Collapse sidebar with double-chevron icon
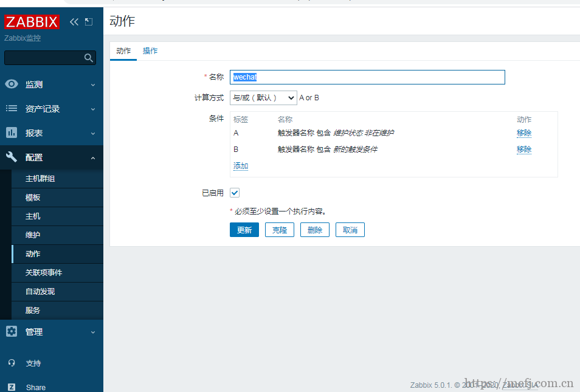The image size is (580, 392). (74, 22)
